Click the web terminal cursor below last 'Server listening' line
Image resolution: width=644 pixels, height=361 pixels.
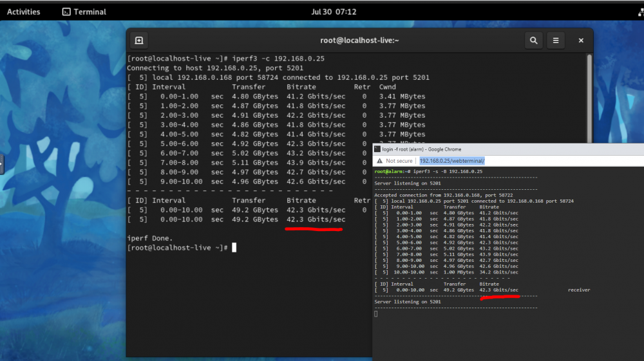click(376, 314)
